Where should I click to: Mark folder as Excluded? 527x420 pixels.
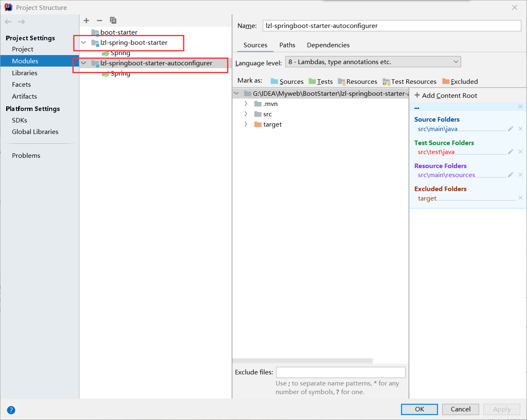point(460,81)
